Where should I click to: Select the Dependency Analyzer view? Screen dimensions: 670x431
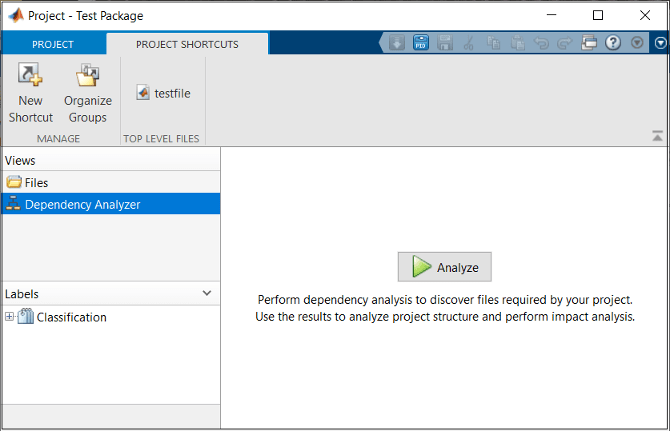click(x=111, y=204)
